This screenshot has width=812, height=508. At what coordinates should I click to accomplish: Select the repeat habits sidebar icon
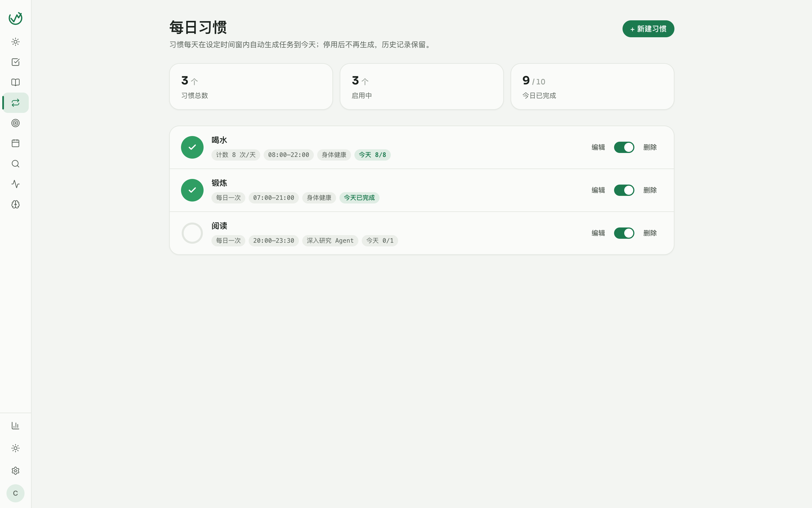tap(16, 103)
